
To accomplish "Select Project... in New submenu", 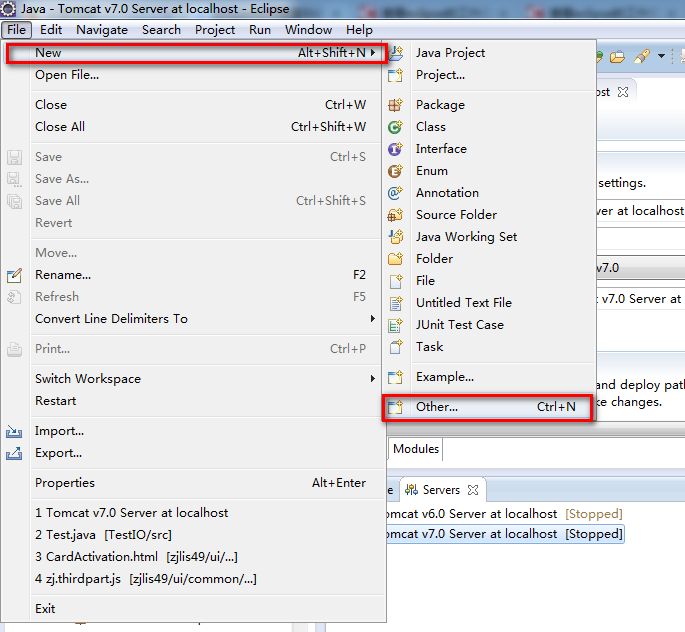I will point(488,75).
